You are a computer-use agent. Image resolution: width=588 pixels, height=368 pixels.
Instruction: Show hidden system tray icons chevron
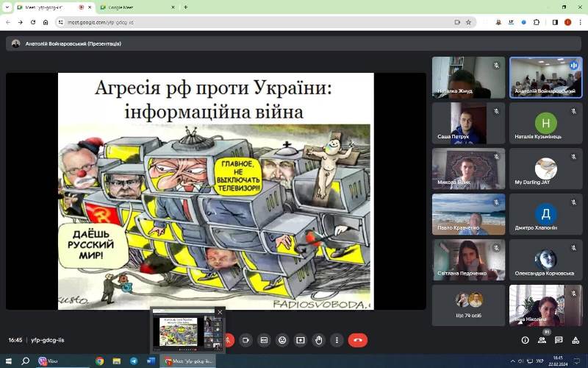pyautogui.click(x=512, y=361)
